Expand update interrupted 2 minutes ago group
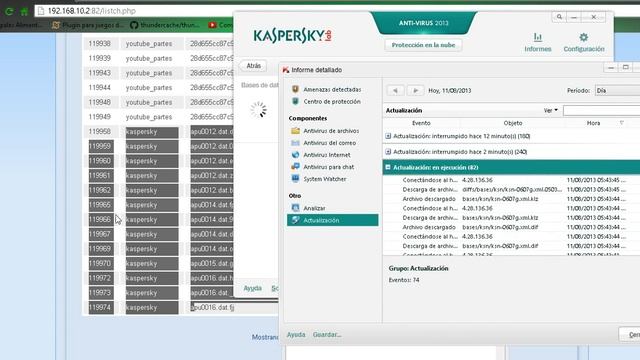 point(388,151)
